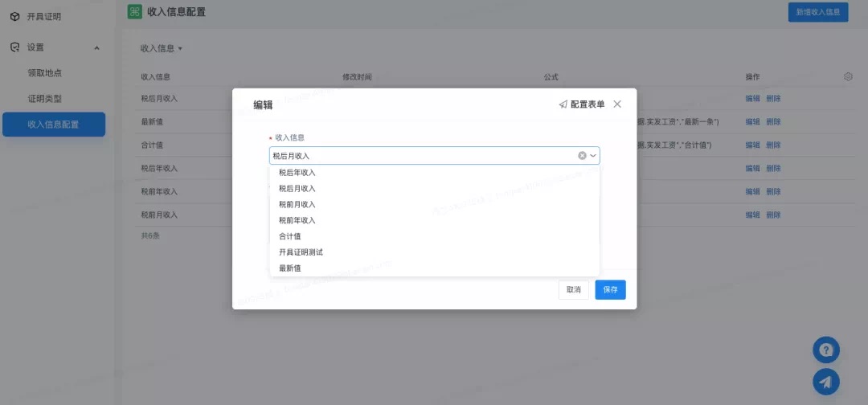The width and height of the screenshot is (868, 405).
Task: Click 编辑 link in 税后年收入 row
Action: [x=753, y=168]
